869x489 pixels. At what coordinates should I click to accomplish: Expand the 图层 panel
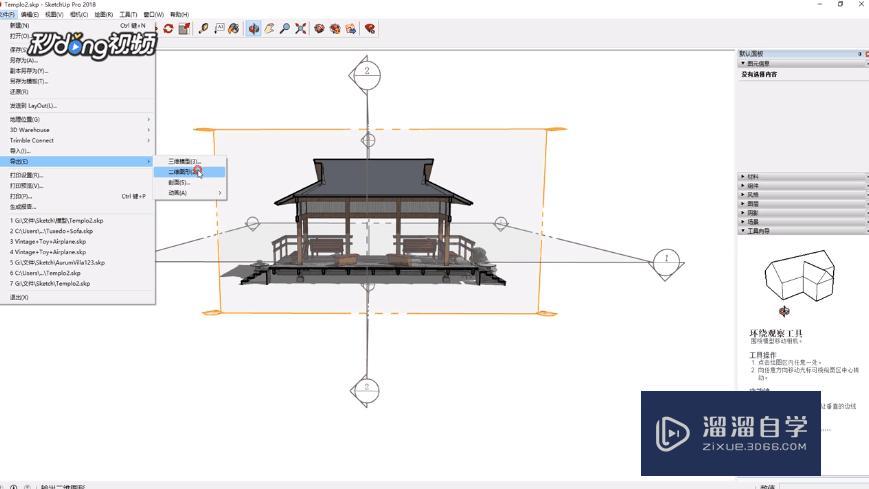(x=802, y=203)
